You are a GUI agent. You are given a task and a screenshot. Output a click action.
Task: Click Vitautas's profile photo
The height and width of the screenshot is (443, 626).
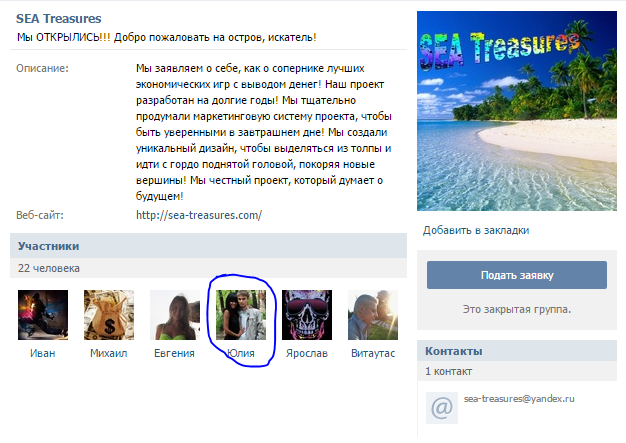[x=373, y=315]
